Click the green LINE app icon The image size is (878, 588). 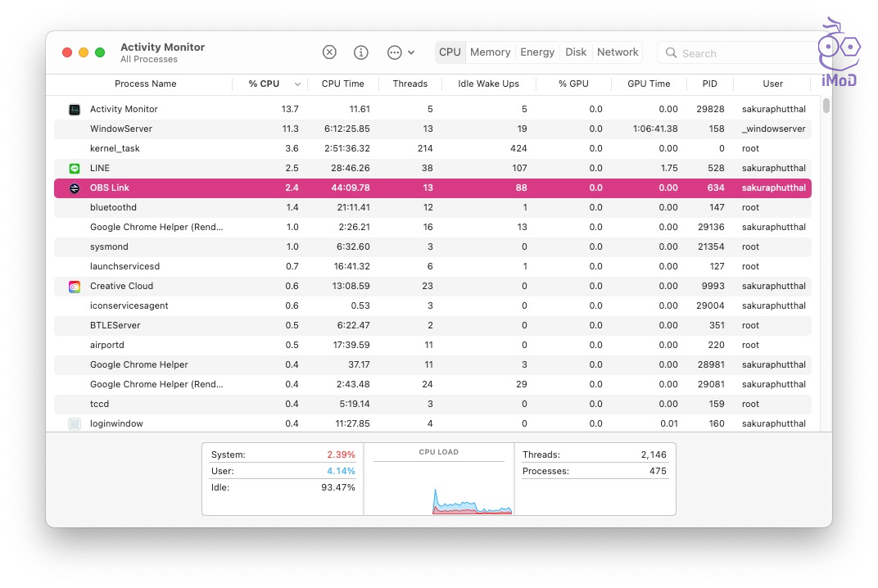click(75, 169)
